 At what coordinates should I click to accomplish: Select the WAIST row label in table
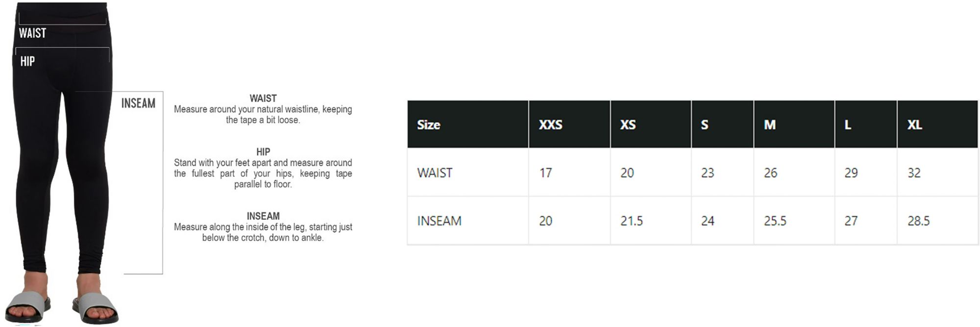435,173
